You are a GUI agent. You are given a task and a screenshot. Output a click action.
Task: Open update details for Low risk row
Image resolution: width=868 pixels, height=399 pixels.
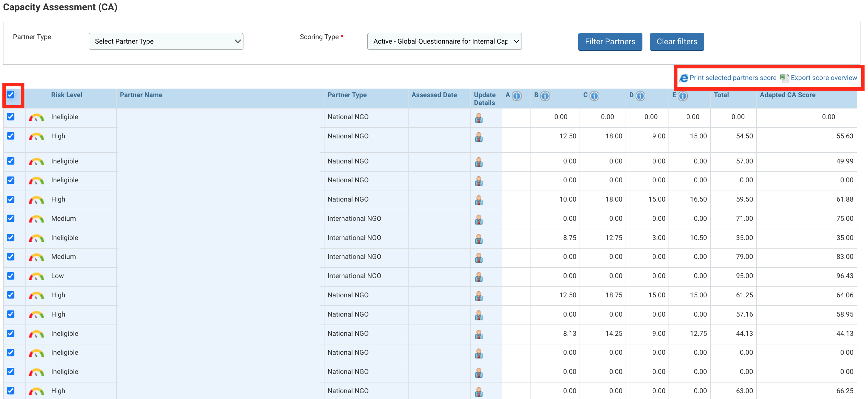coord(479,277)
